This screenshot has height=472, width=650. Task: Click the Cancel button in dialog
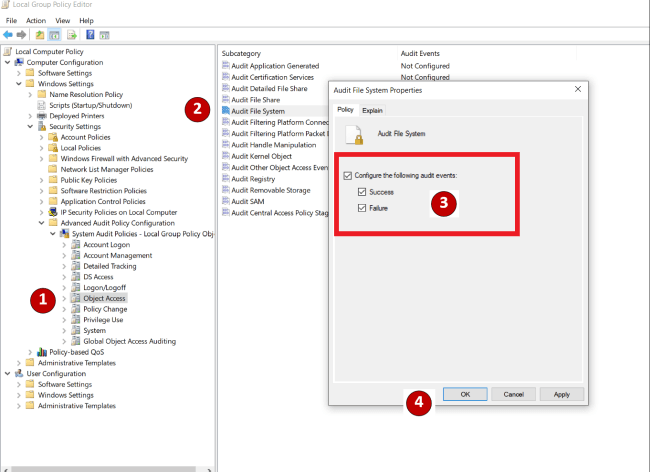(514, 394)
